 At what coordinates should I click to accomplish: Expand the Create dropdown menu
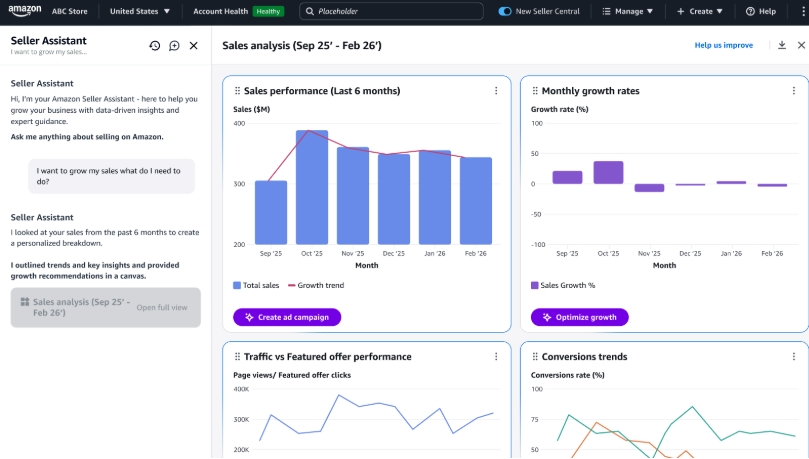point(699,11)
